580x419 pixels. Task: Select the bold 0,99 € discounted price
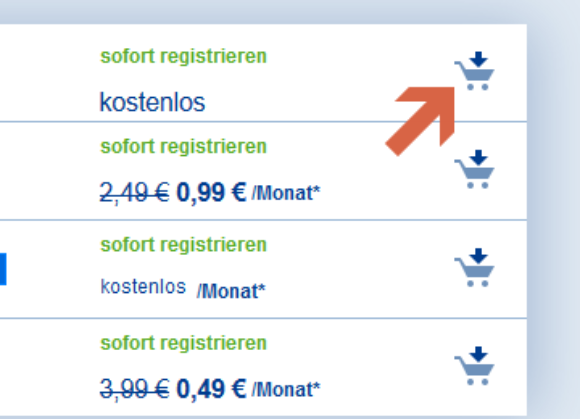[x=211, y=192]
